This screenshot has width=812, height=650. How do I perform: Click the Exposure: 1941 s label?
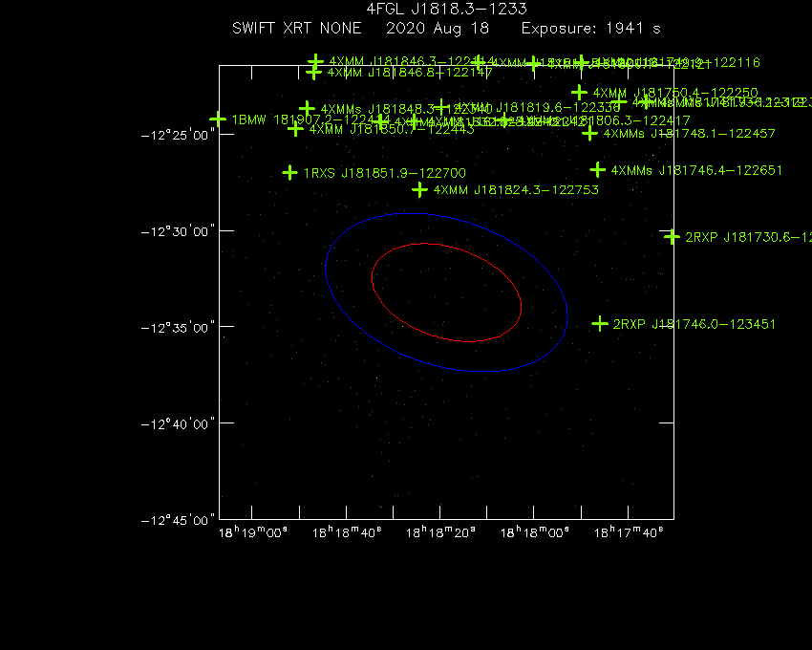(x=591, y=29)
